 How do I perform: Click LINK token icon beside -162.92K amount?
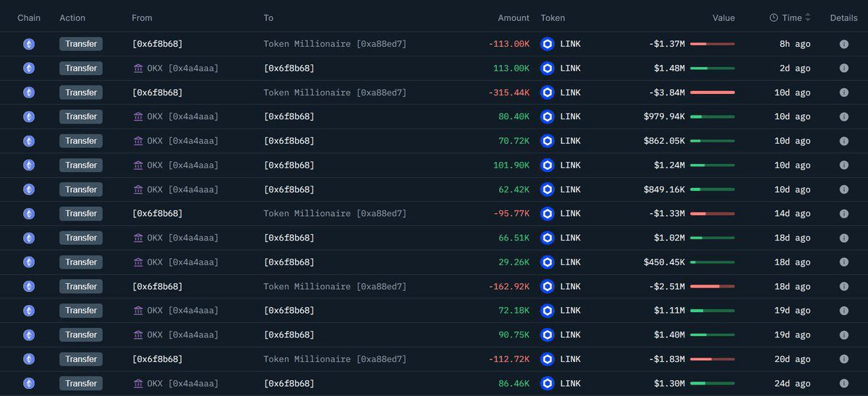click(x=548, y=286)
